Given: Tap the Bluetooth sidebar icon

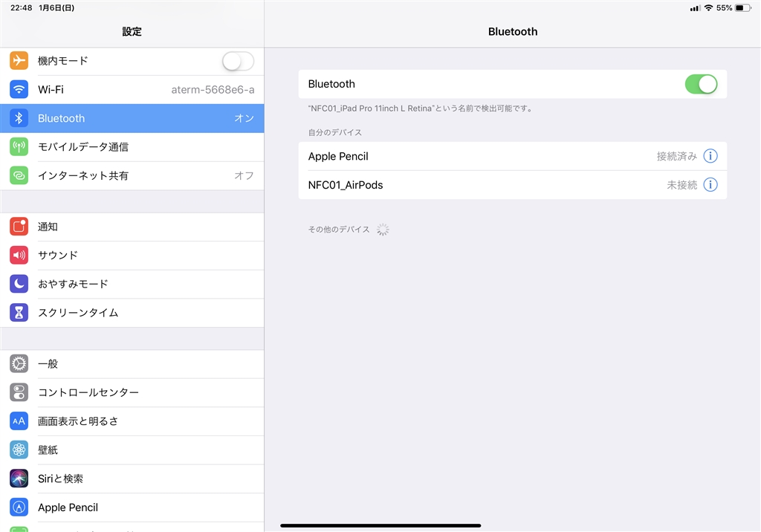Looking at the screenshot, I should pyautogui.click(x=19, y=118).
